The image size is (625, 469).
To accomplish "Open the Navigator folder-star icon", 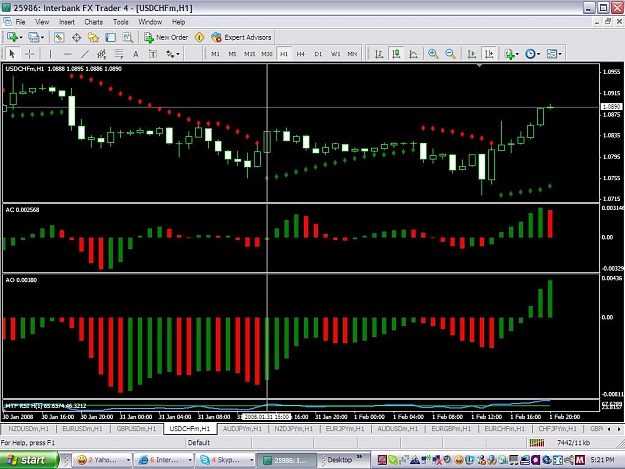I will click(x=93, y=37).
